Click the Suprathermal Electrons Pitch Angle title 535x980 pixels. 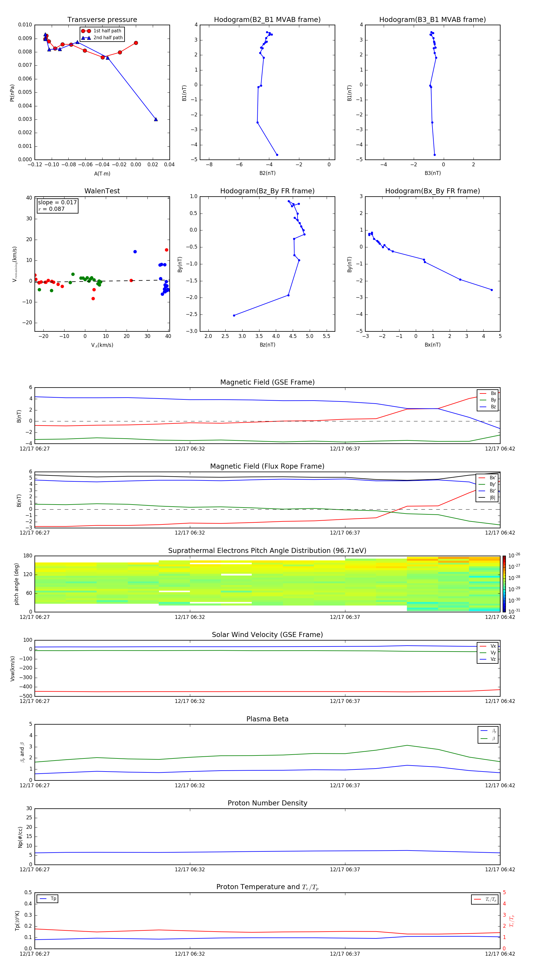tap(267, 551)
